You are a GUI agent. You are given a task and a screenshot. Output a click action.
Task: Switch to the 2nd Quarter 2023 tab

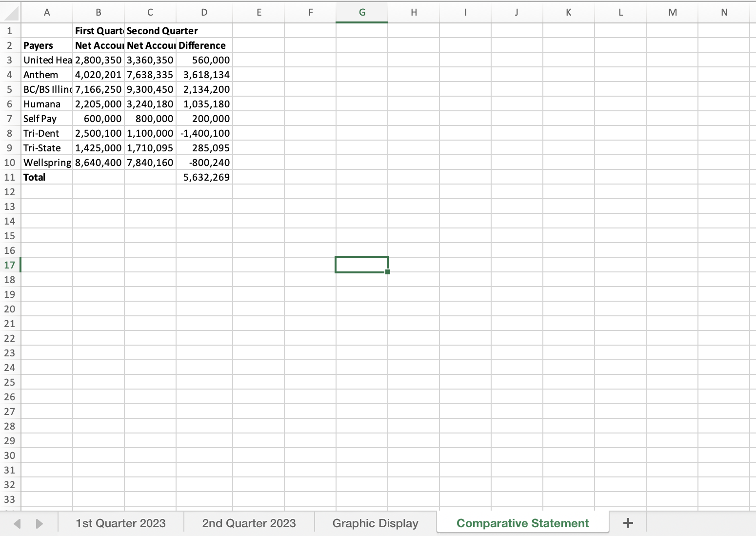[x=249, y=523]
